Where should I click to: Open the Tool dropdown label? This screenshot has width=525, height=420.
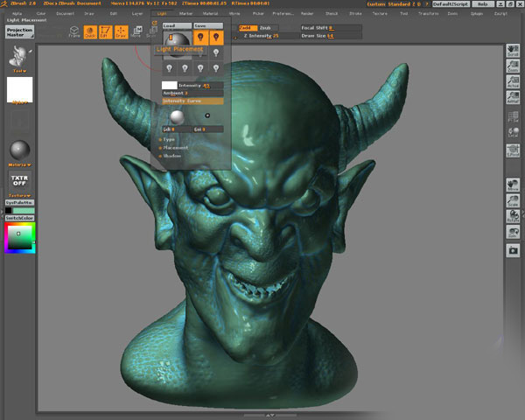(19, 71)
